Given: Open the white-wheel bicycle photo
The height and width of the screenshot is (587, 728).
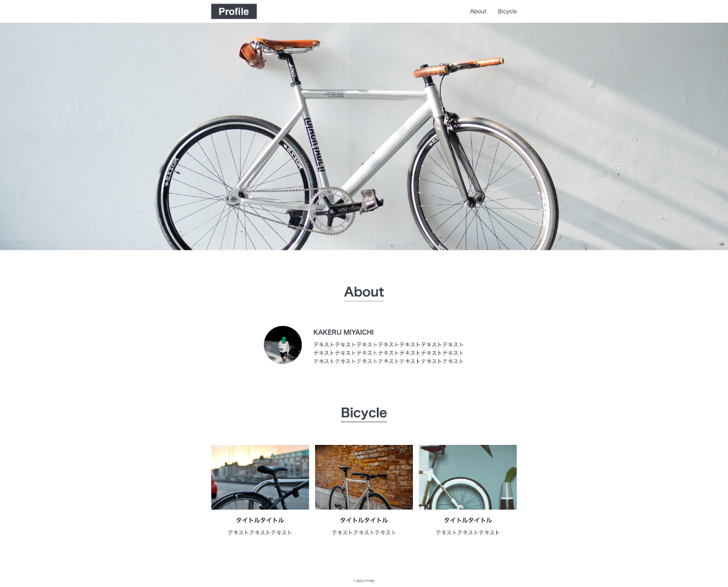Looking at the screenshot, I should (x=468, y=477).
